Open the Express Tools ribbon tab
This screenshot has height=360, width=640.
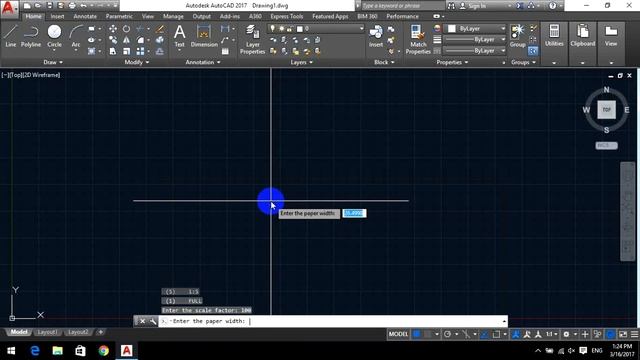(287, 16)
